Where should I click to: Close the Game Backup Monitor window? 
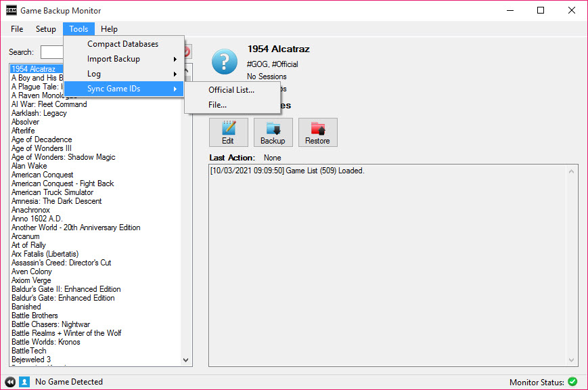tap(572, 11)
